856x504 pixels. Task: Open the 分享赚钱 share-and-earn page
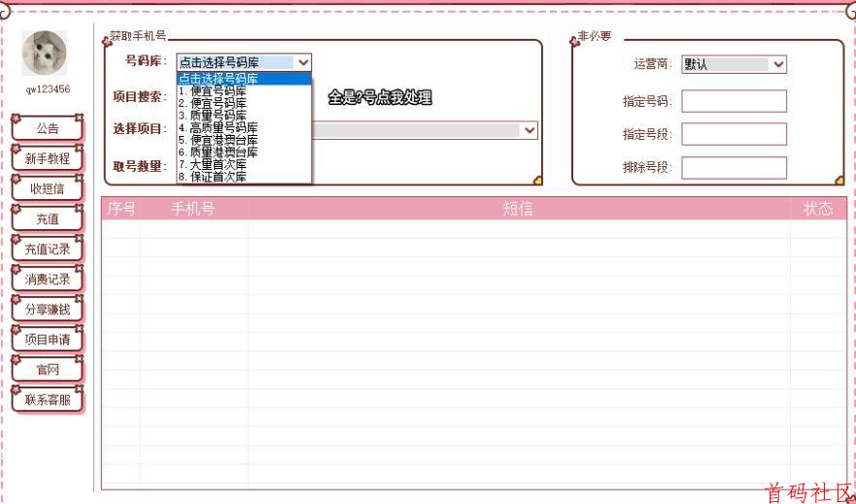(47, 309)
